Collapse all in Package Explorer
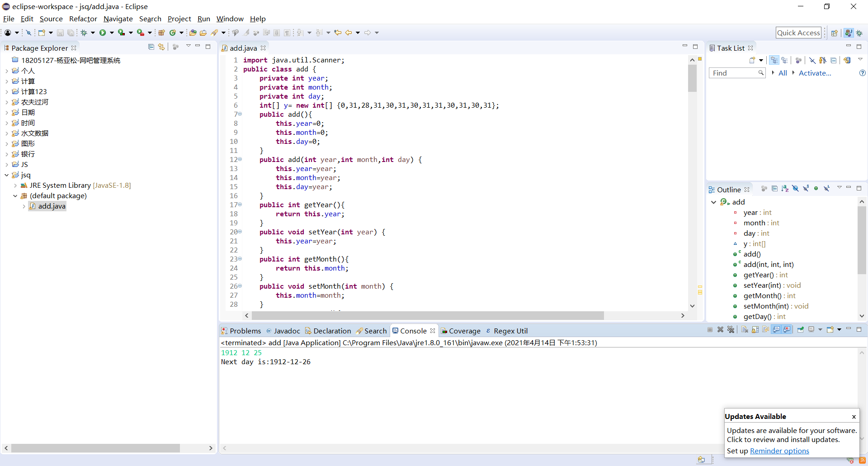 pos(151,47)
